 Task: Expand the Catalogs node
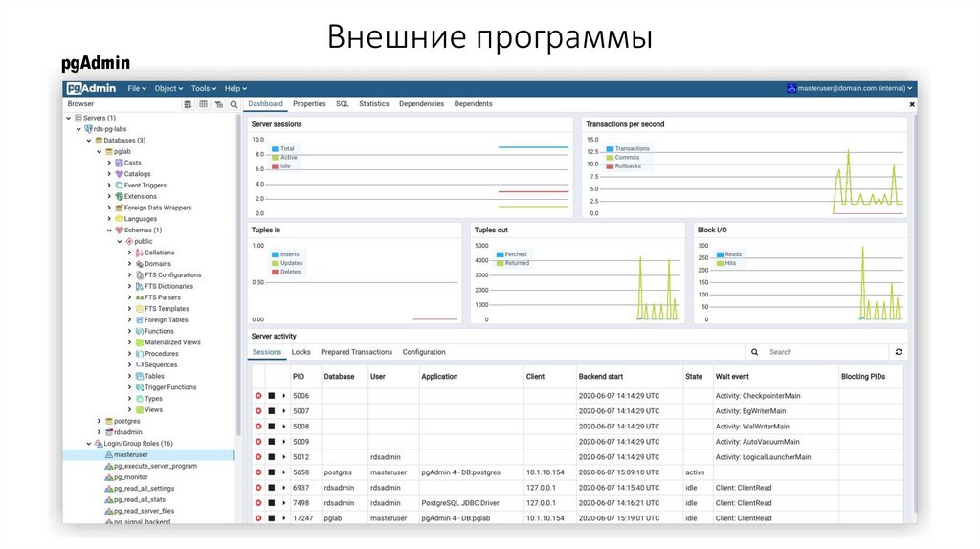109,174
